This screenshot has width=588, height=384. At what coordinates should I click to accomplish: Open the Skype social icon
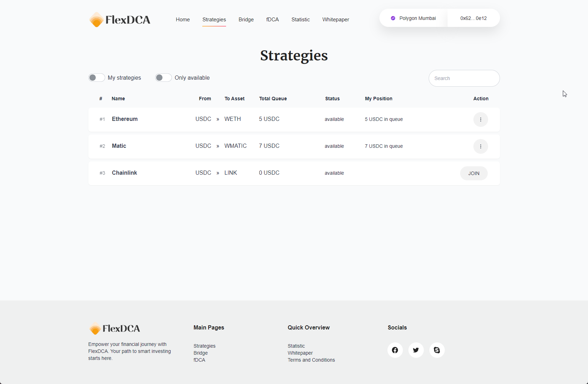tap(437, 350)
